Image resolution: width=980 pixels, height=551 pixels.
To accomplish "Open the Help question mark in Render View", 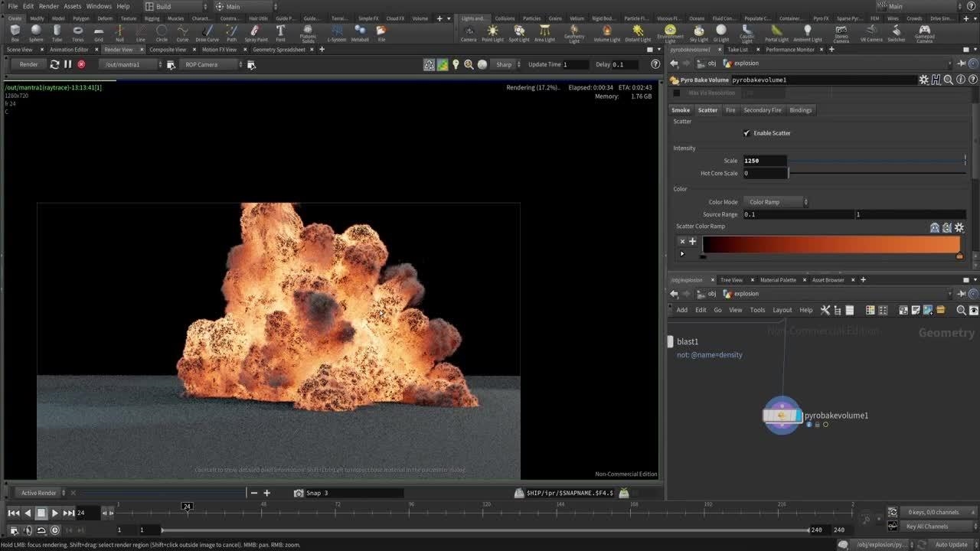I will point(655,64).
